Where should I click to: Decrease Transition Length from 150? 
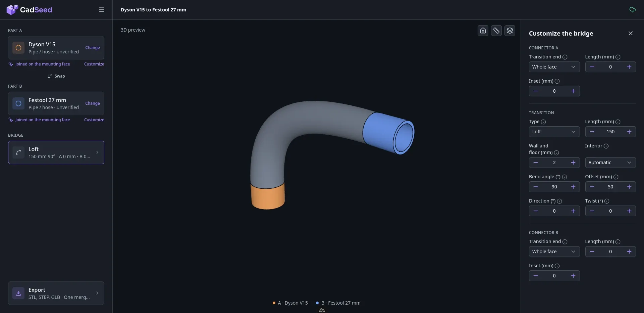point(592,132)
